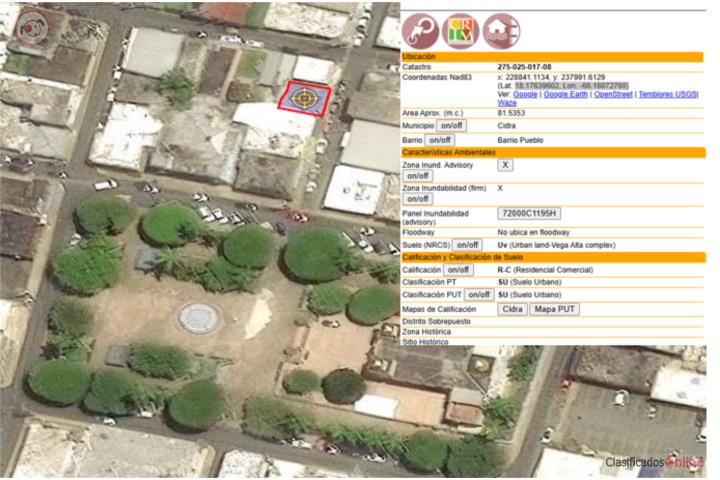Image resolution: width=720 pixels, height=480 pixels.
Task: Click the X advisory zone button
Action: pyautogui.click(x=505, y=165)
